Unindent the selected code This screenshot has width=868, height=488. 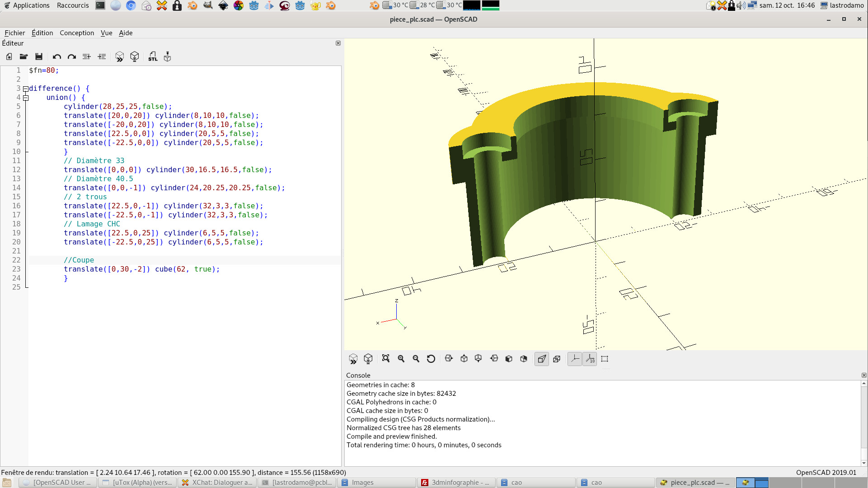87,56
